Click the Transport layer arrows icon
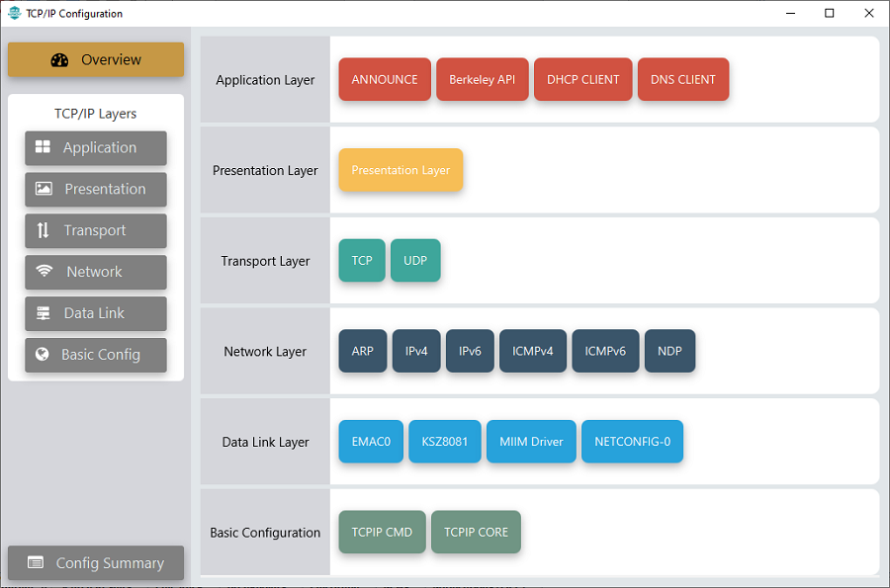 tap(43, 230)
